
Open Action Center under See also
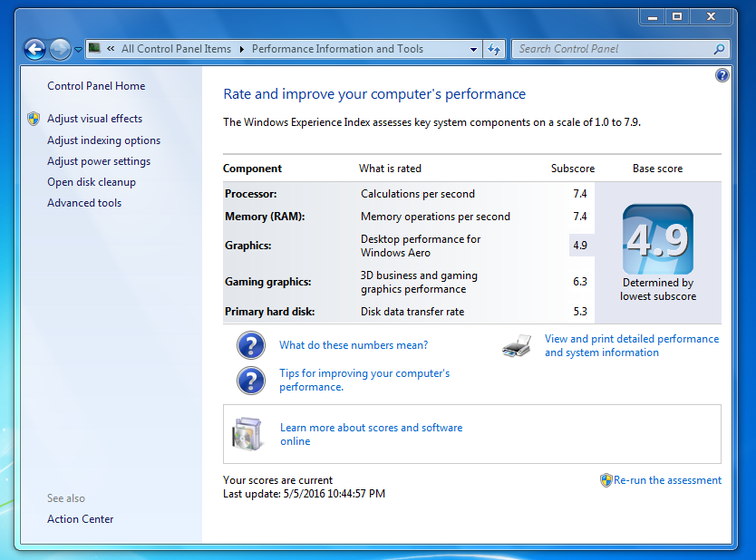80,519
